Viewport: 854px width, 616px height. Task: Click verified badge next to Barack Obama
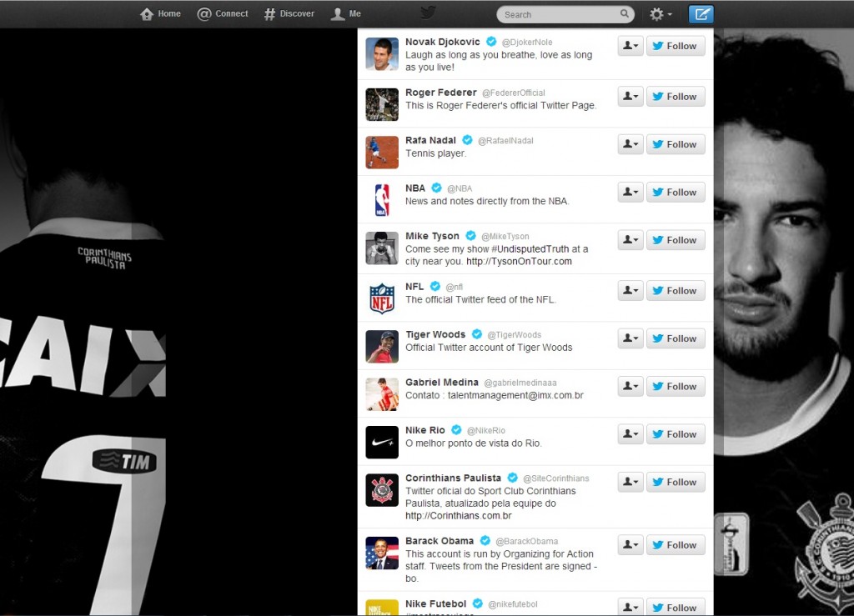coord(485,541)
